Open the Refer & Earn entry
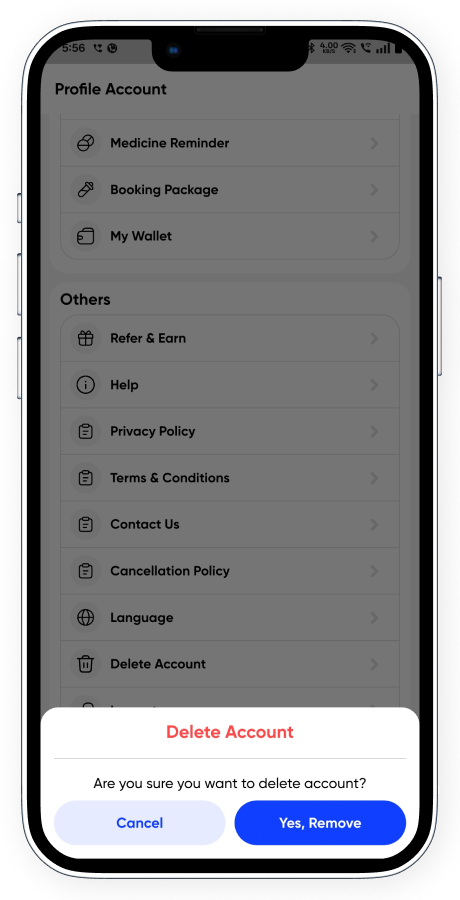Viewport: 460px width, 900px height. pyautogui.click(x=230, y=339)
